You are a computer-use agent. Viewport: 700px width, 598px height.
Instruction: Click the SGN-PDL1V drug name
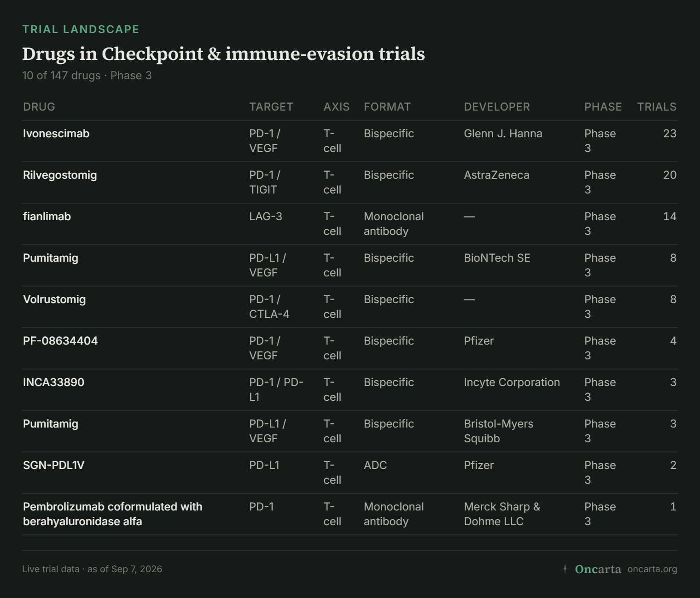tap(54, 465)
